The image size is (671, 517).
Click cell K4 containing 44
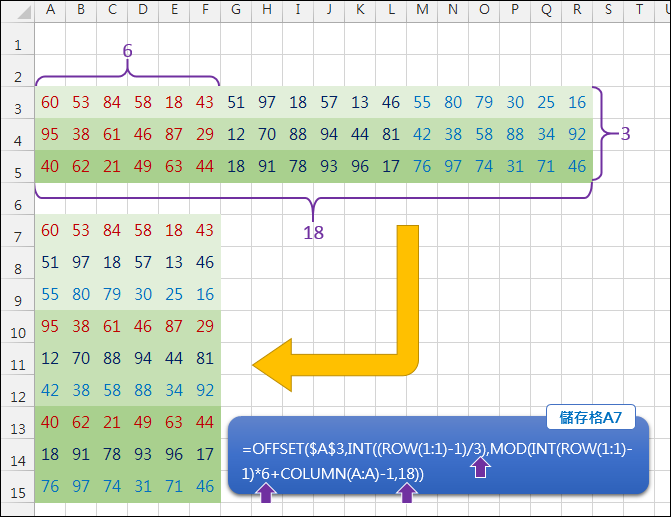(x=360, y=134)
